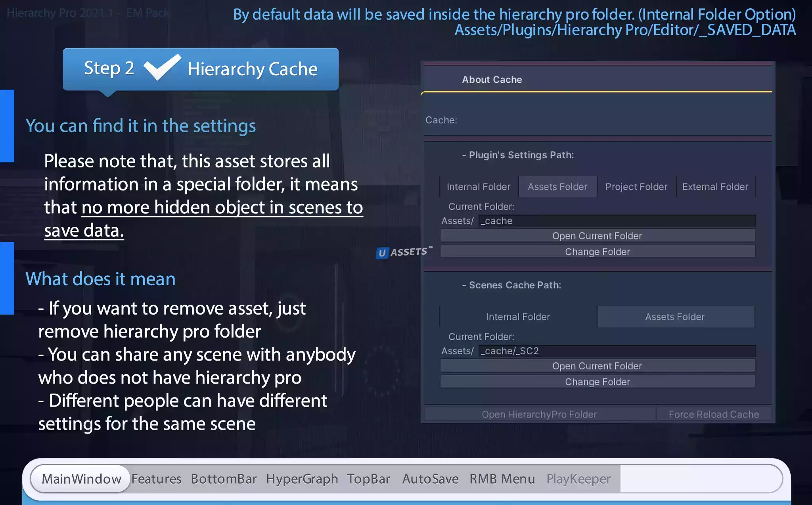Select Internal Folder for plugin settings path
The height and width of the screenshot is (505, 812).
click(x=478, y=186)
